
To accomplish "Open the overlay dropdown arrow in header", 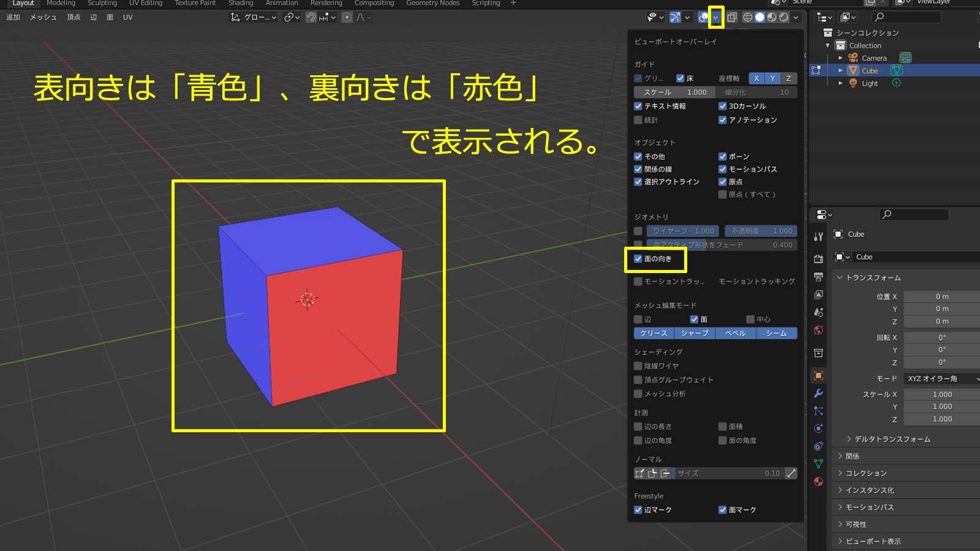I will [715, 17].
